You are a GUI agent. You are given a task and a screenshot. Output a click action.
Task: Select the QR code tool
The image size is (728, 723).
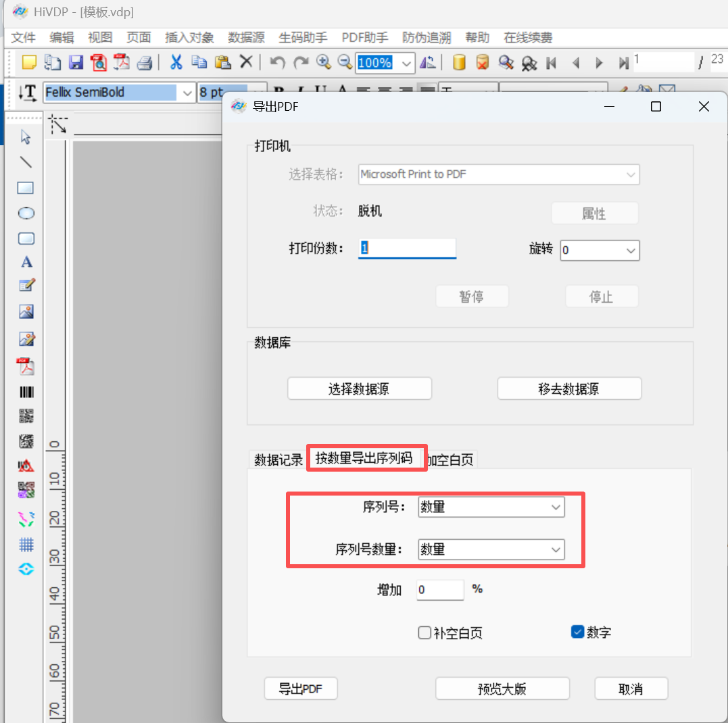click(x=26, y=416)
